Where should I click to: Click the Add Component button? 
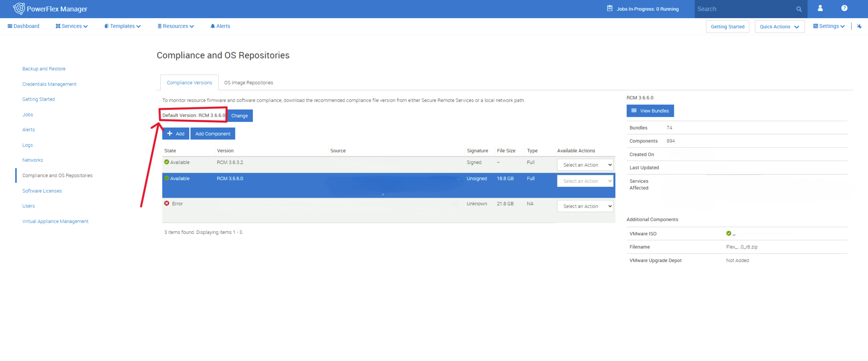(x=213, y=134)
